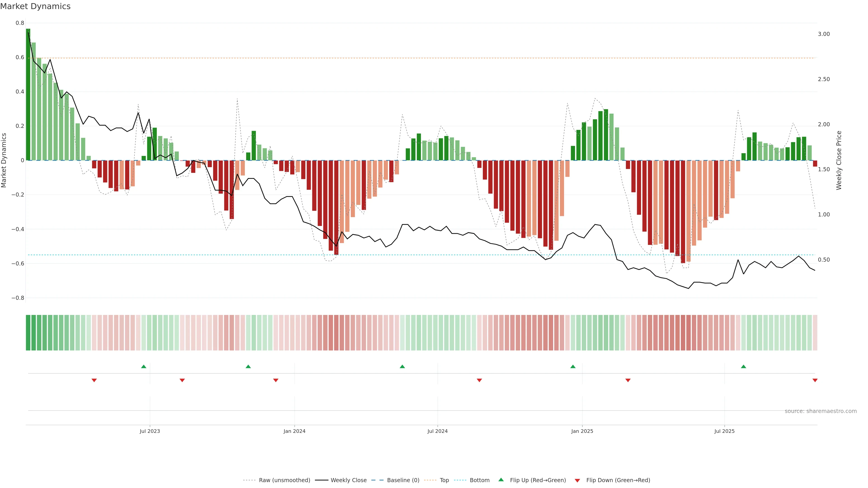Click the green triangle icon in the legend
Image resolution: width=868 pixels, height=488 pixels.
(x=501, y=480)
